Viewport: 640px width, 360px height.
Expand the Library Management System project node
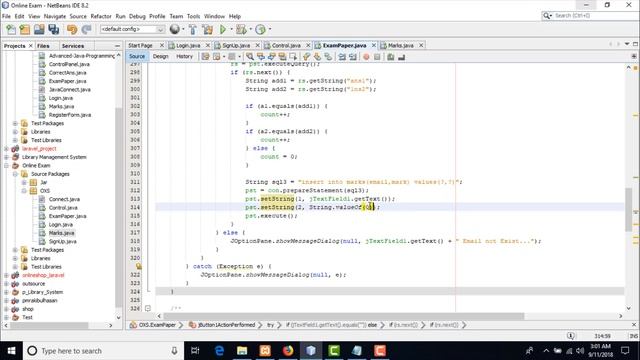[x=7, y=157]
